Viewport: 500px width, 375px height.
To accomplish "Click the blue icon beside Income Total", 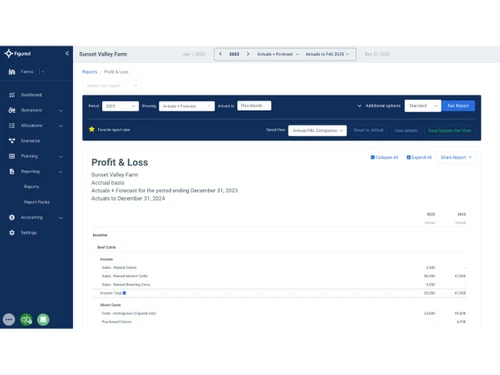I will (124, 293).
